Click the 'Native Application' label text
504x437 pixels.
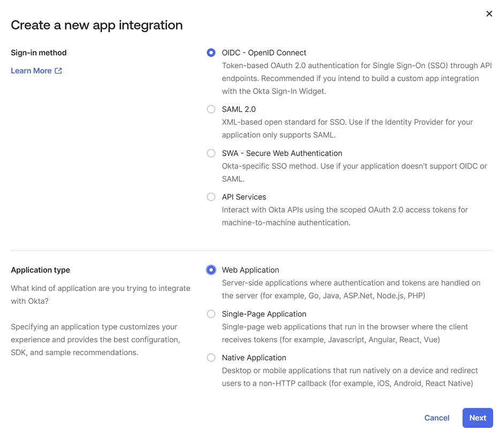click(254, 357)
